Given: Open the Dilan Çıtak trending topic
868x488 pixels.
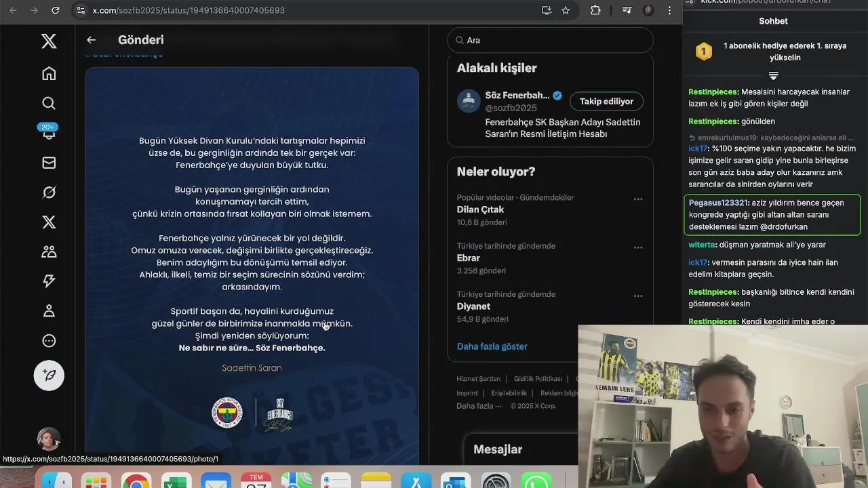Looking at the screenshot, I should [480, 209].
